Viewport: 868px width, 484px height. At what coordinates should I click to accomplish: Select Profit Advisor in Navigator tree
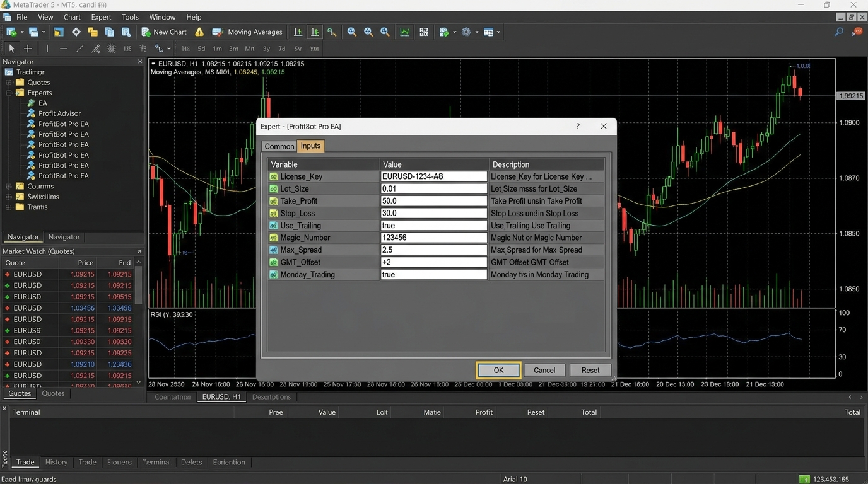[x=59, y=113]
